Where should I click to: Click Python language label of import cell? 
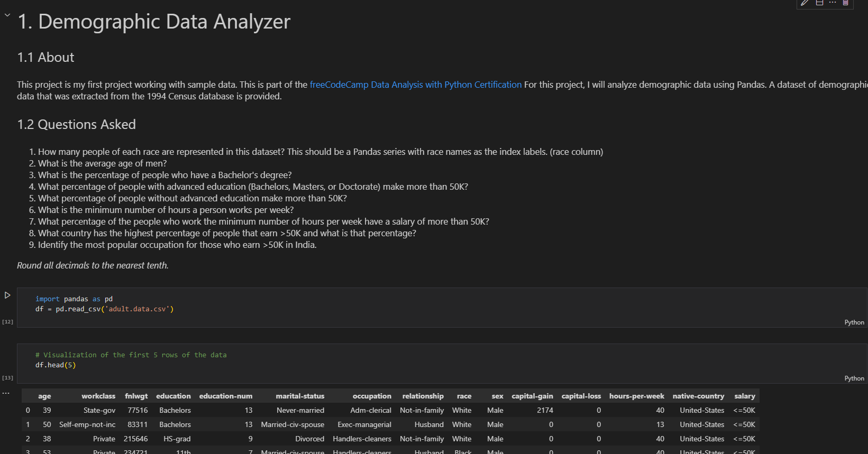(x=854, y=322)
